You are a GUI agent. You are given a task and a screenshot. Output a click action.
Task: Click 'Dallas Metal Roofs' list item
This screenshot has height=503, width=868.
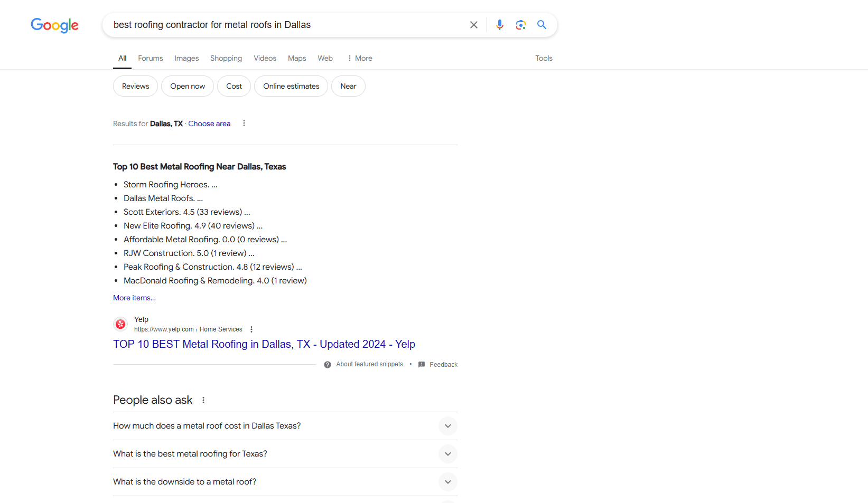[x=163, y=198]
